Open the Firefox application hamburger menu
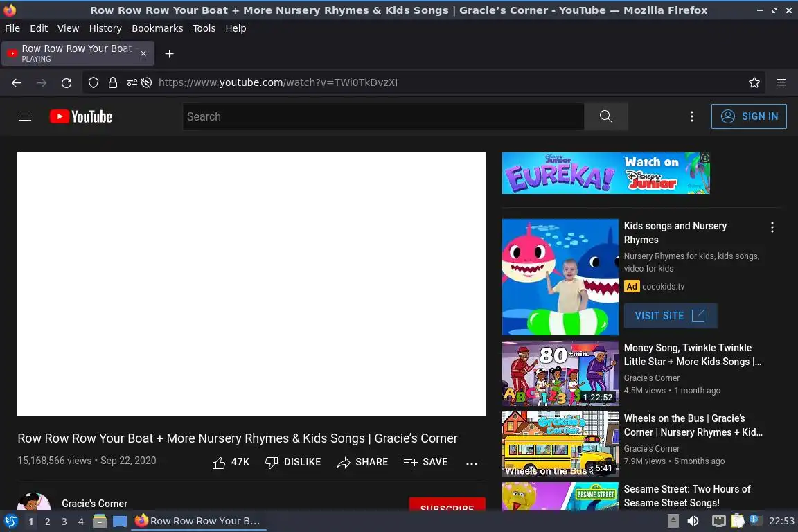 pos(781,82)
